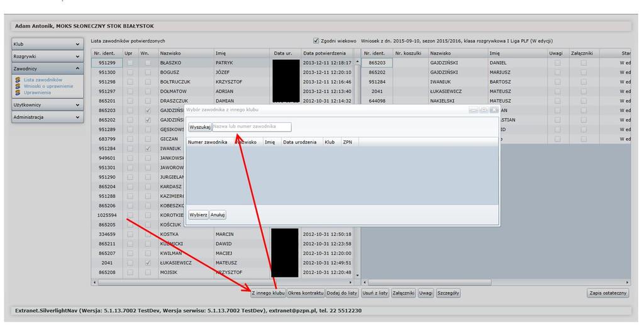The width and height of the screenshot is (644, 326).
Task: Click the left arrow of the right table's horizontal scrollbar
Action: (x=364, y=283)
